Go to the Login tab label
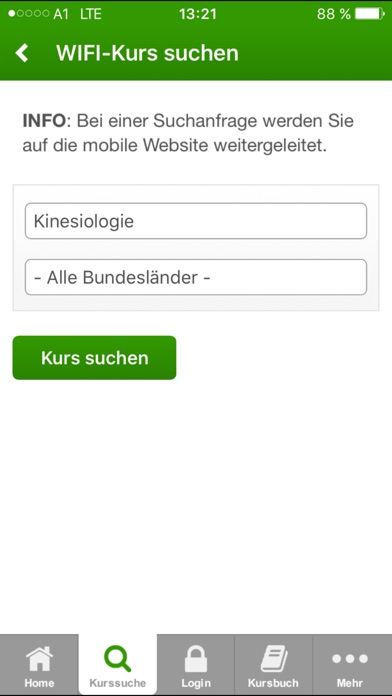 tap(196, 683)
